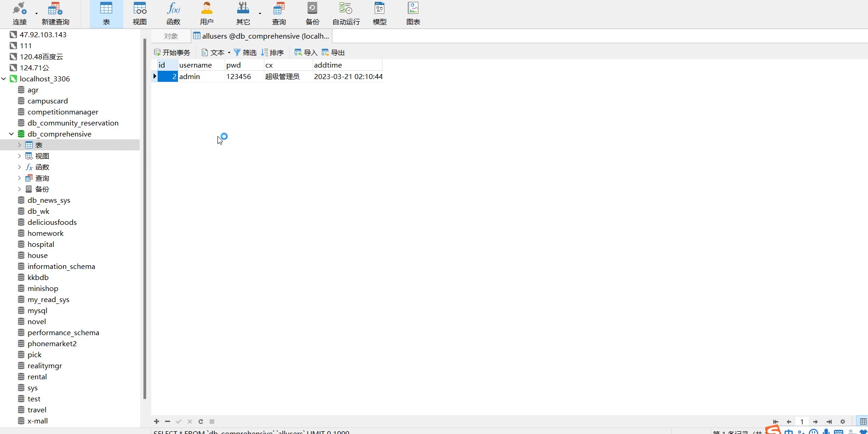Click the 导入 (Import) button
Viewport: 868px width, 434px height.
pyautogui.click(x=306, y=52)
